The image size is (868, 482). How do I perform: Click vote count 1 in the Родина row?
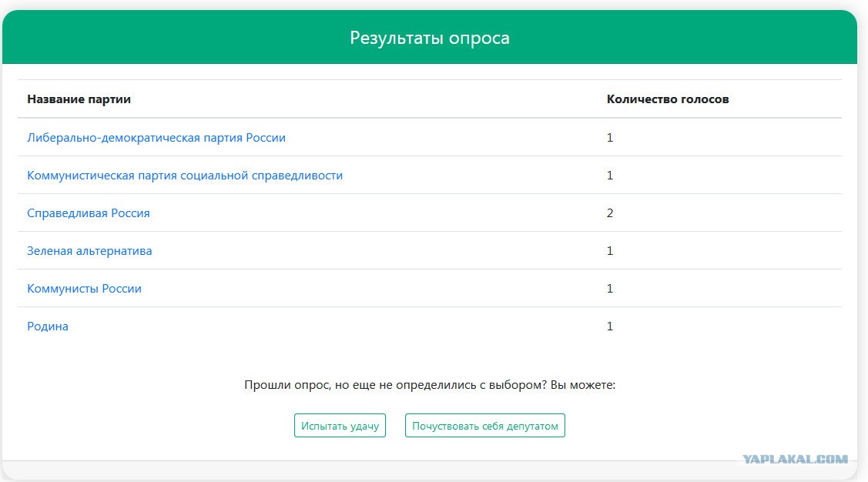[x=610, y=326]
